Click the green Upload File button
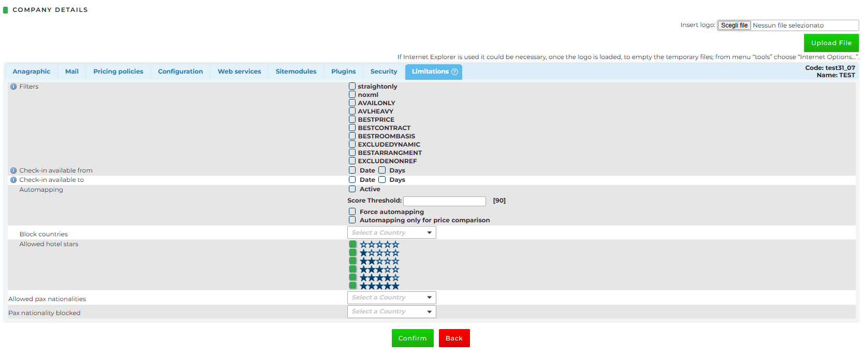 pos(831,43)
